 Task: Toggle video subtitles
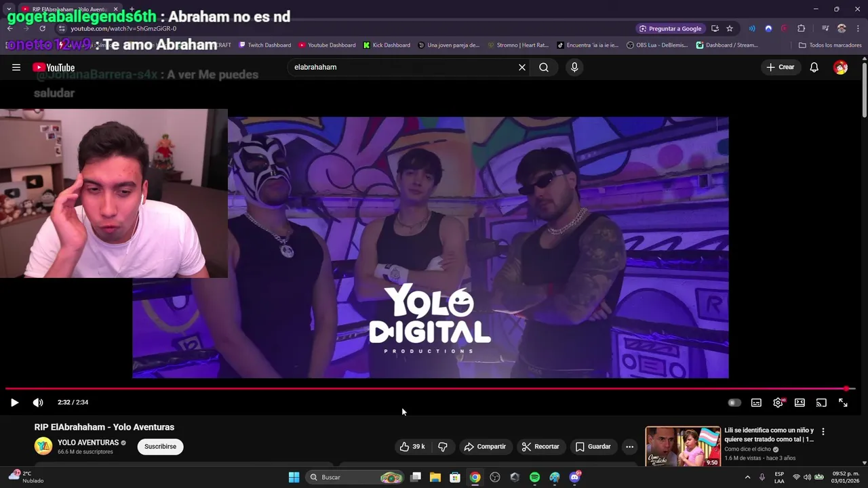click(756, 403)
